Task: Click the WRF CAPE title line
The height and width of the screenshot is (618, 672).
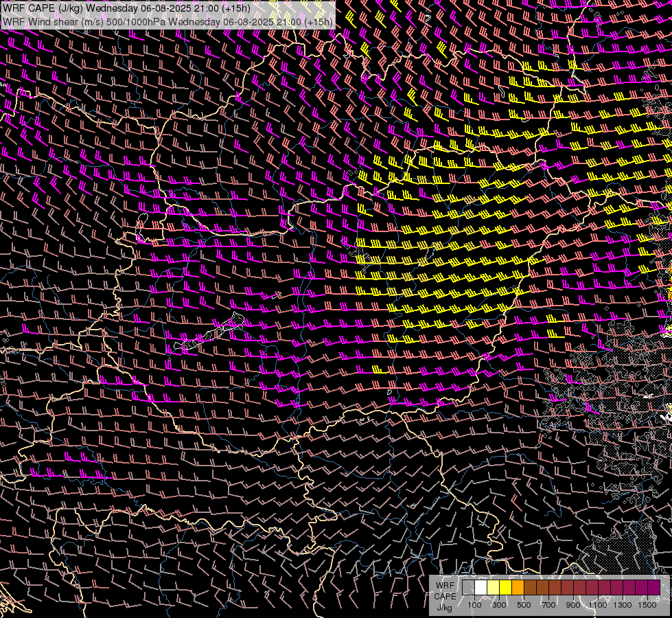Action: (x=126, y=8)
